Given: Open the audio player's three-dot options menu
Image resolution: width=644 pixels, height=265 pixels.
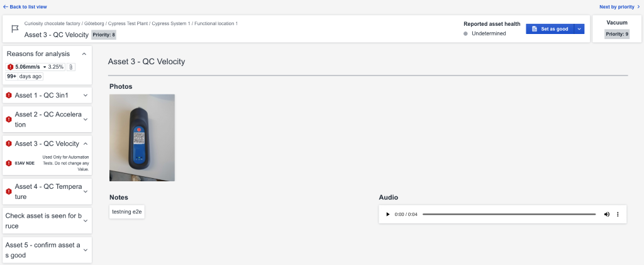Looking at the screenshot, I should tap(618, 214).
